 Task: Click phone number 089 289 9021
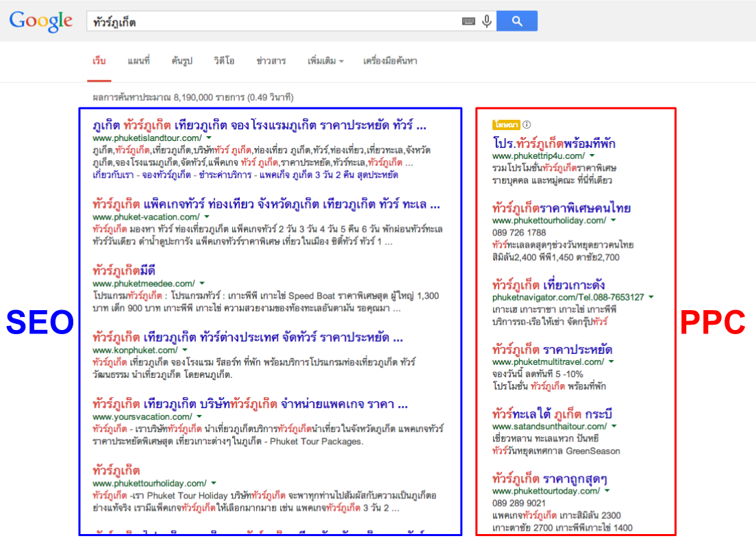[519, 503]
